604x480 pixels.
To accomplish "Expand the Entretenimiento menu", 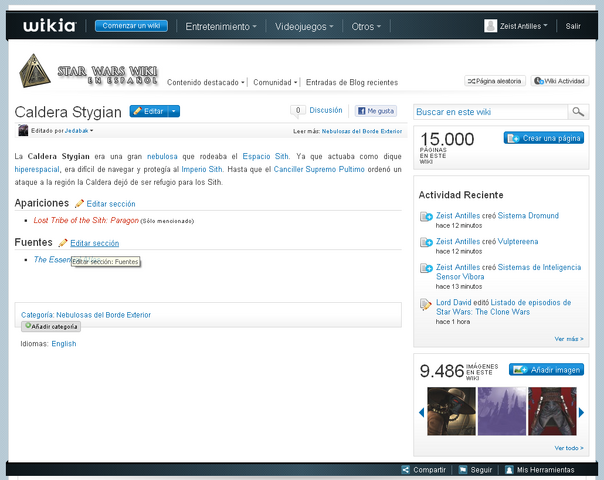I will (x=221, y=27).
